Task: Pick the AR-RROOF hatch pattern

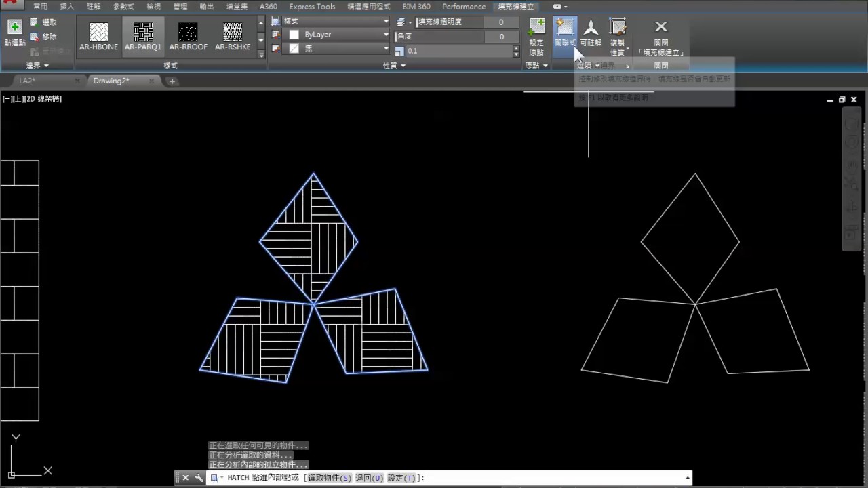Action: [x=188, y=35]
